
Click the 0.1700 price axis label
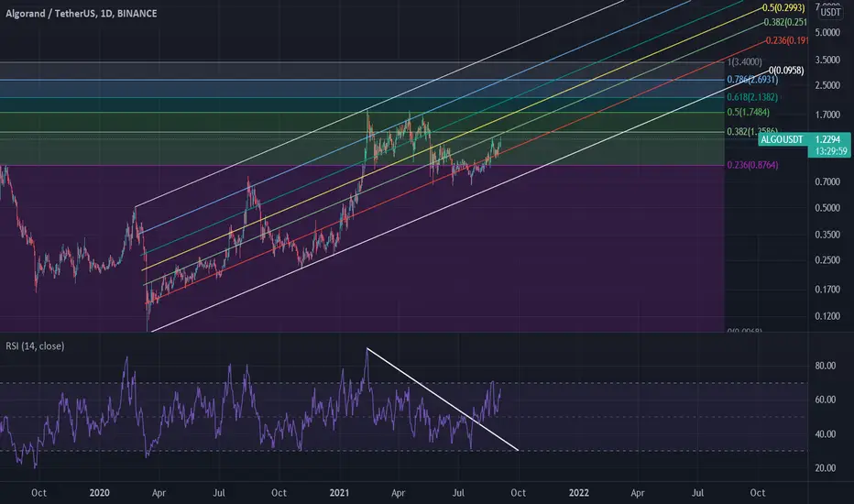(827, 290)
